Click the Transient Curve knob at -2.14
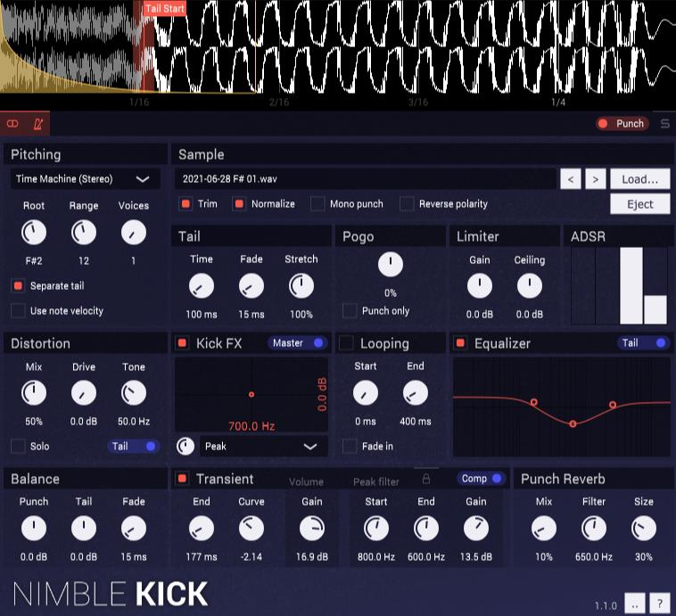 pos(251,529)
